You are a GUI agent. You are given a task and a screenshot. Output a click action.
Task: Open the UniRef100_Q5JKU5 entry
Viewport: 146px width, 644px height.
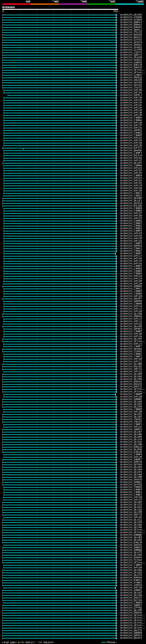pos(131,57)
